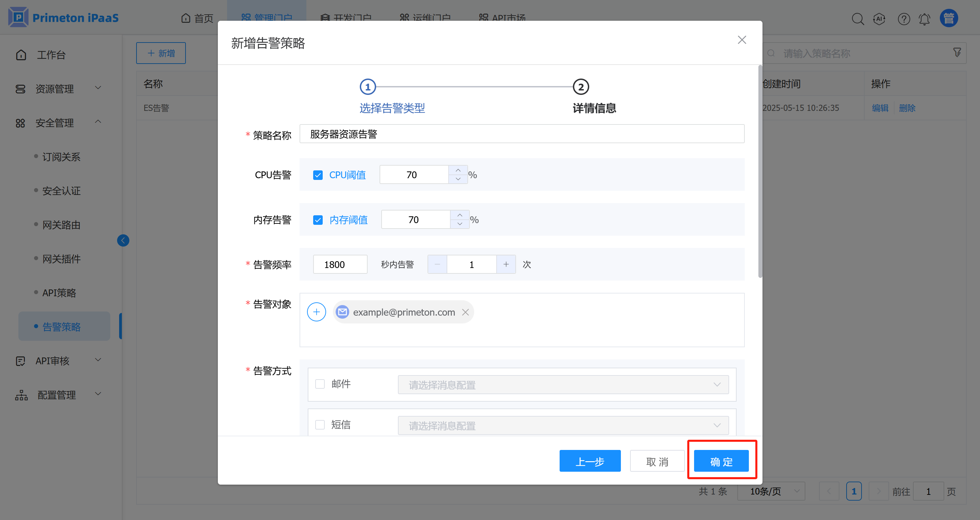980x520 pixels.
Task: Click the 策略名称 input field
Action: [521, 134]
